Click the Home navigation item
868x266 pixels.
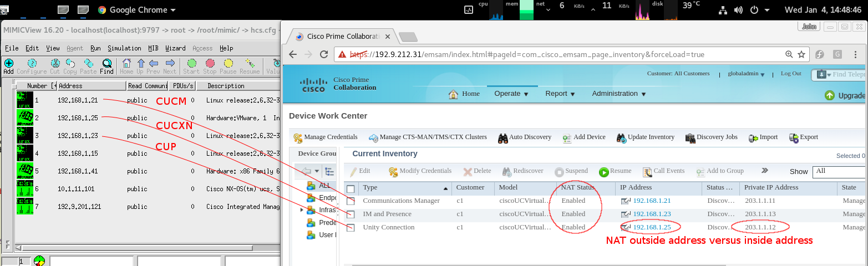click(x=464, y=94)
